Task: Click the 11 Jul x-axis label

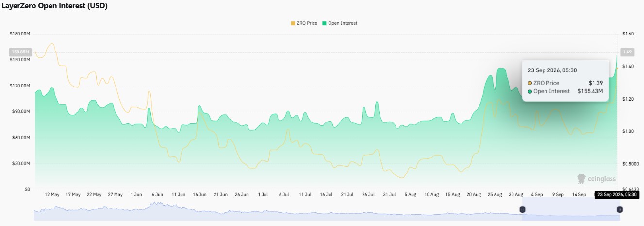Action: click(305, 195)
